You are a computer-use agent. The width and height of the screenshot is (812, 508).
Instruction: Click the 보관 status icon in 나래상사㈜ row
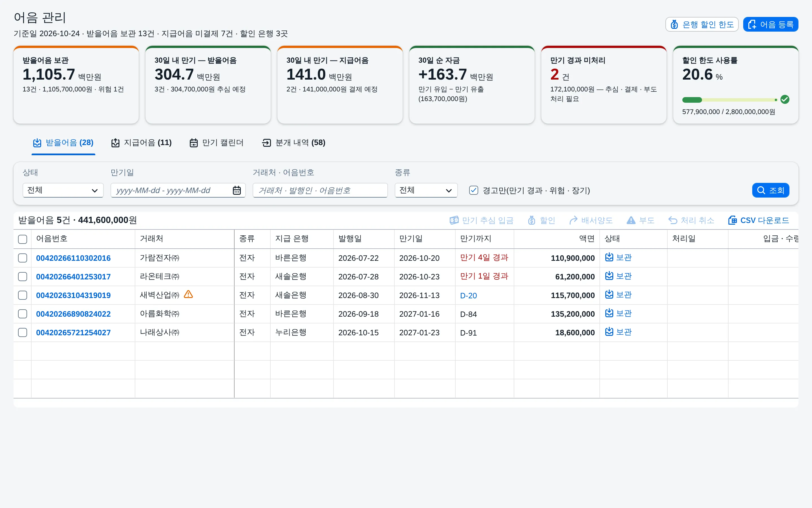(x=609, y=332)
